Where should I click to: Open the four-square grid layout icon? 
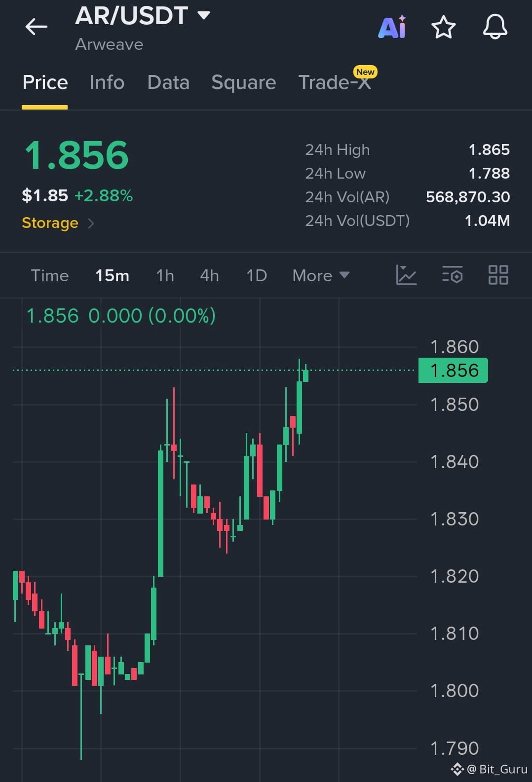(498, 275)
